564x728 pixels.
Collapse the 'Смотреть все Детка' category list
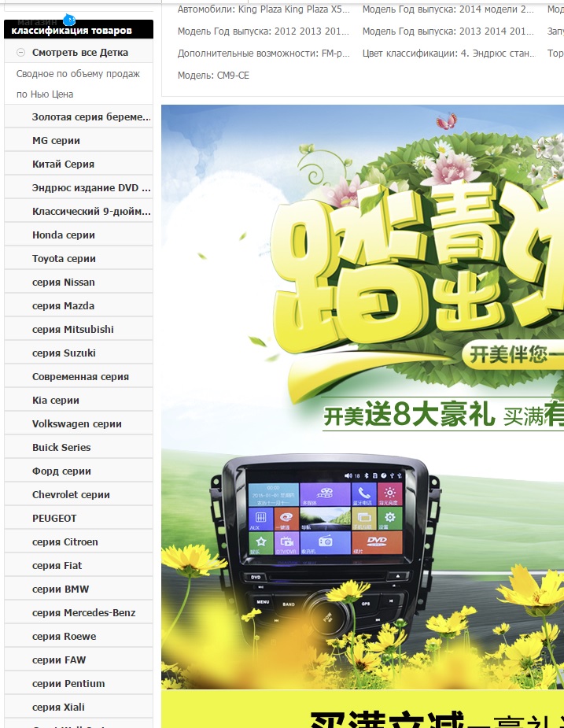coord(21,53)
